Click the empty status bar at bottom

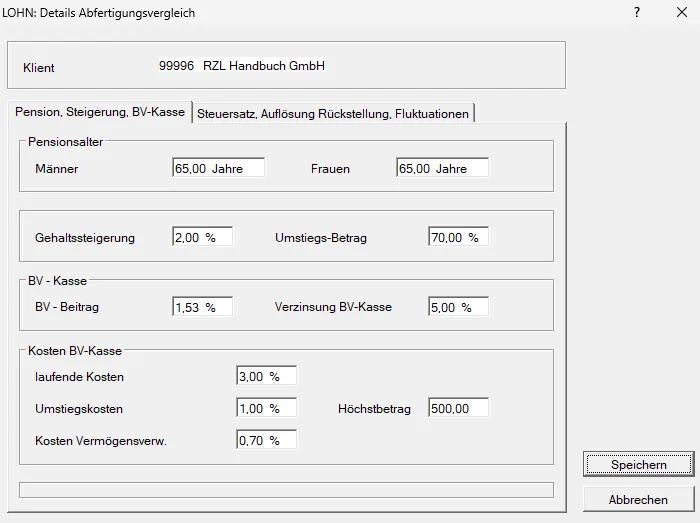pyautogui.click(x=286, y=490)
